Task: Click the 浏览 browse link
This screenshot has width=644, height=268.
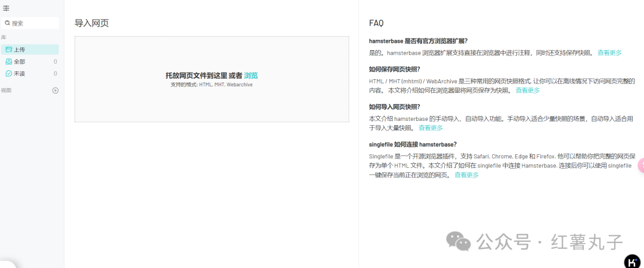Action: pyautogui.click(x=251, y=76)
